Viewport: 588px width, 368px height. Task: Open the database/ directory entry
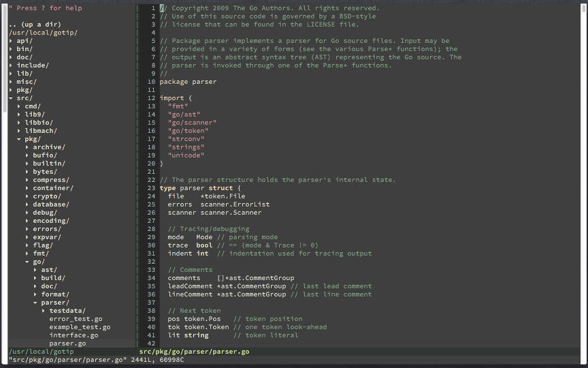(51, 204)
